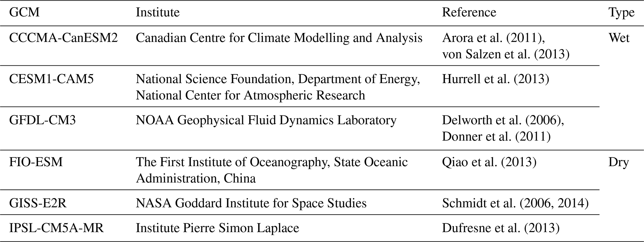
Task: Select the CCCMA-CanESM2 model name
Action: [64, 38]
